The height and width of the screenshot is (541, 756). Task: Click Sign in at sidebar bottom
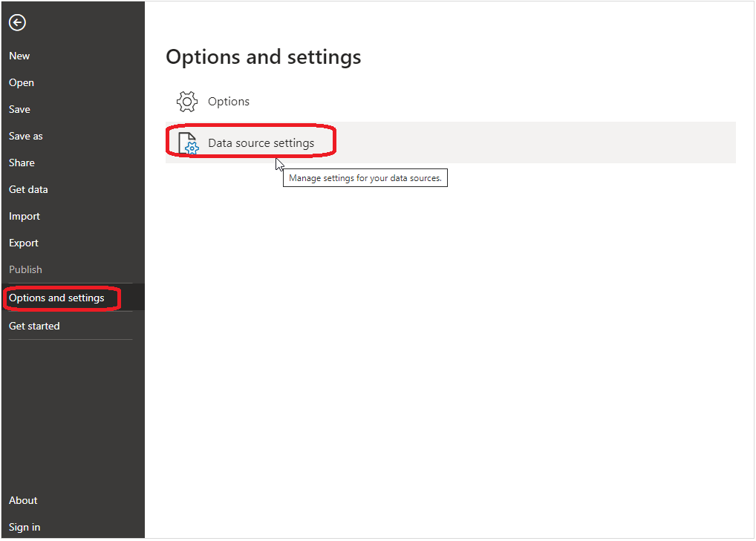click(25, 528)
